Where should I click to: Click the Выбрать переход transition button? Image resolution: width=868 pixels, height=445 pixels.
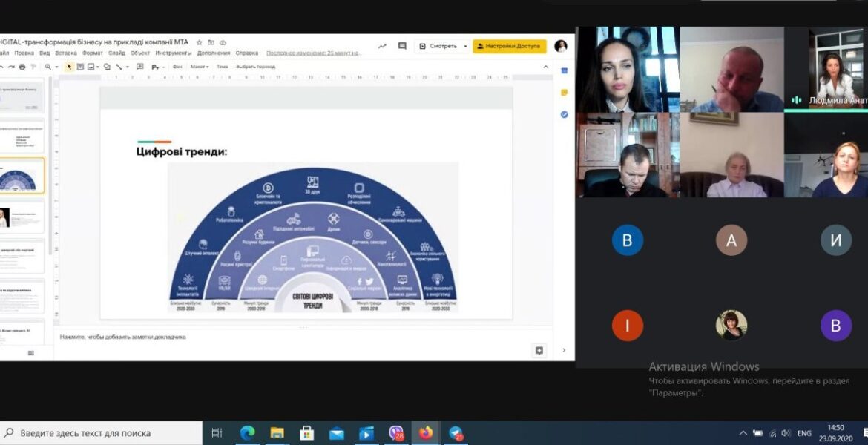tap(256, 67)
